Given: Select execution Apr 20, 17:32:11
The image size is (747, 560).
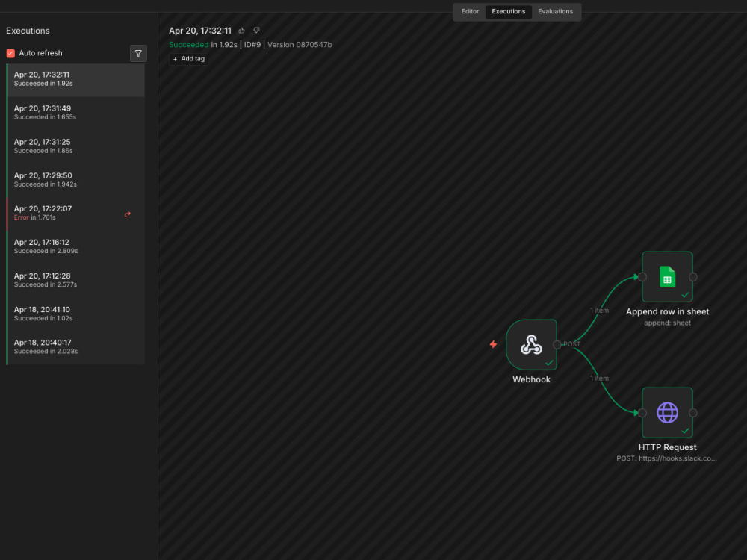Looking at the screenshot, I should coord(75,79).
